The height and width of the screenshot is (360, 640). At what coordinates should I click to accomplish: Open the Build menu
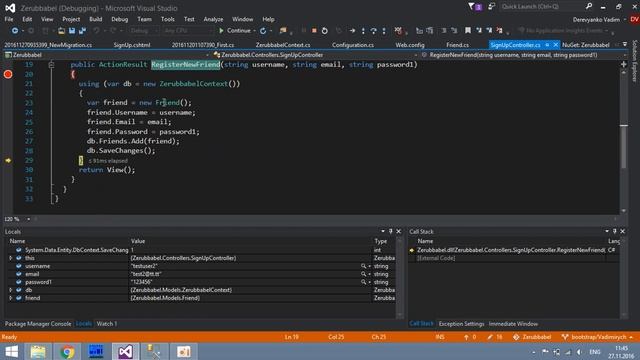click(95, 19)
